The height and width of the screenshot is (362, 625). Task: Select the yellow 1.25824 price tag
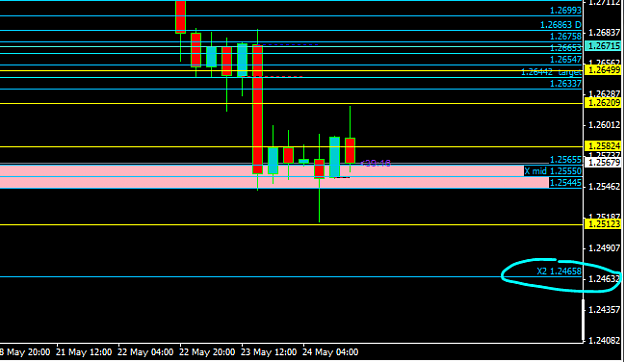click(603, 146)
